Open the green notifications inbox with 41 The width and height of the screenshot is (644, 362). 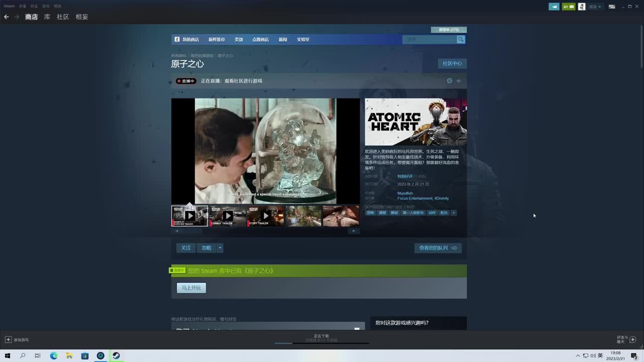(569, 7)
